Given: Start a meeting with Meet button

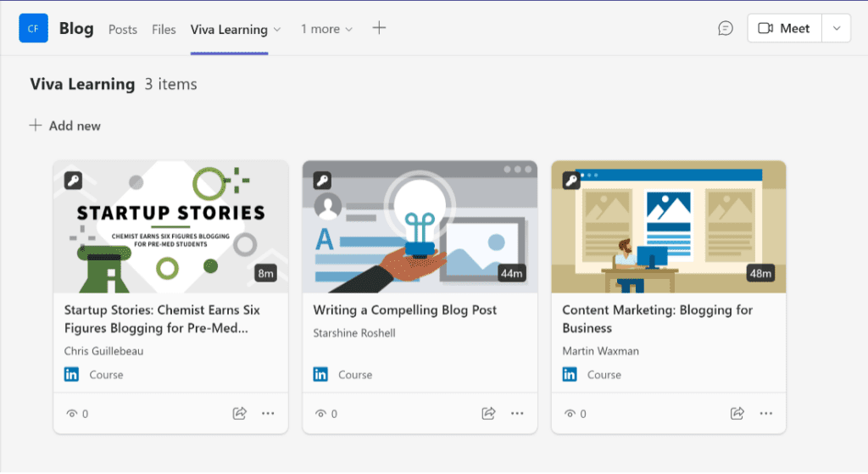Looking at the screenshot, I should (784, 28).
